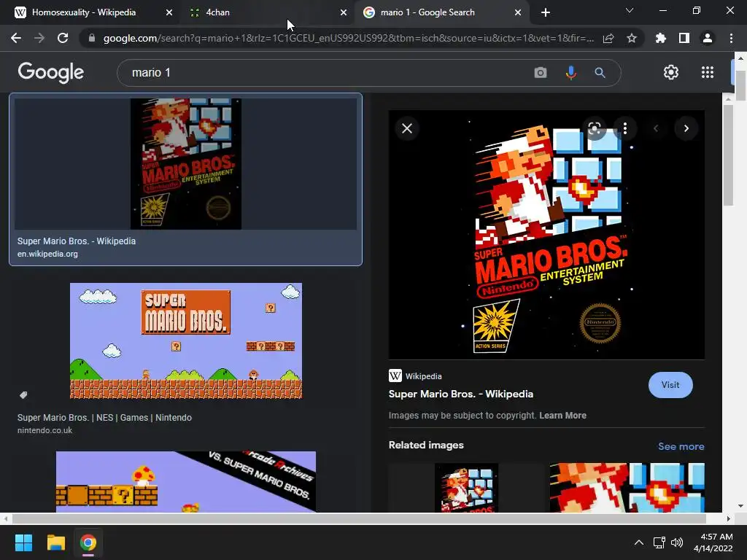Click the magnifier search button
Viewport: 747px width, 560px height.
600,72
